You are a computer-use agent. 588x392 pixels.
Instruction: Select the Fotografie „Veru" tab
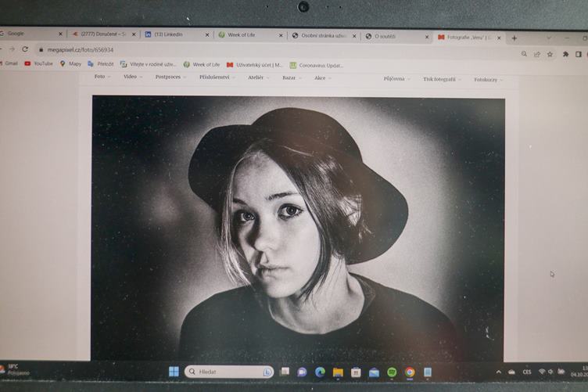pyautogui.click(x=469, y=37)
